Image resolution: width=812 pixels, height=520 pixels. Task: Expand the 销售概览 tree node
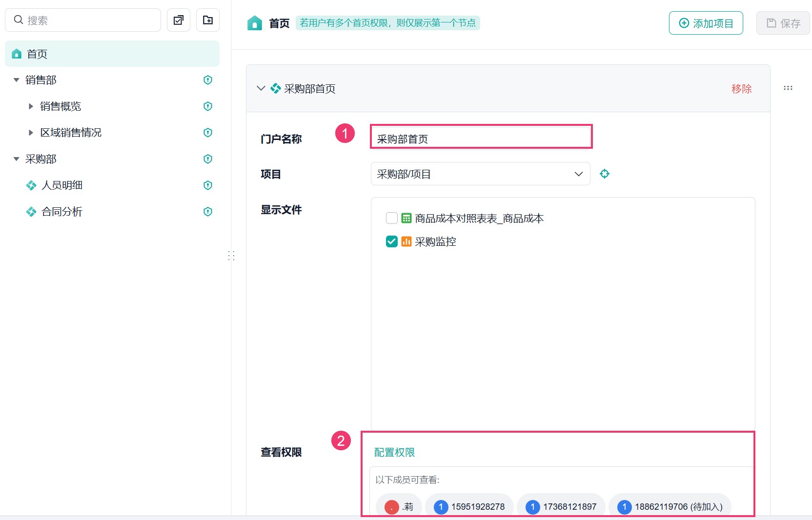tap(31, 106)
